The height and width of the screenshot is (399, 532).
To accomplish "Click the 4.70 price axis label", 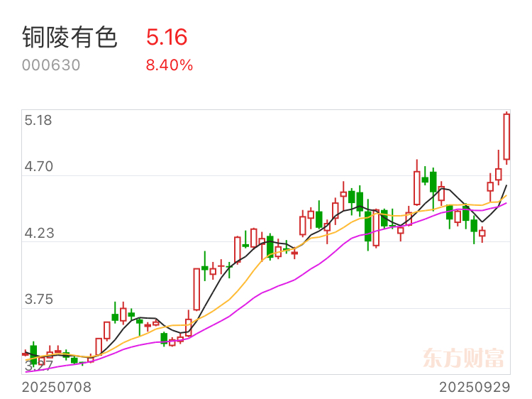I will 39,166.
